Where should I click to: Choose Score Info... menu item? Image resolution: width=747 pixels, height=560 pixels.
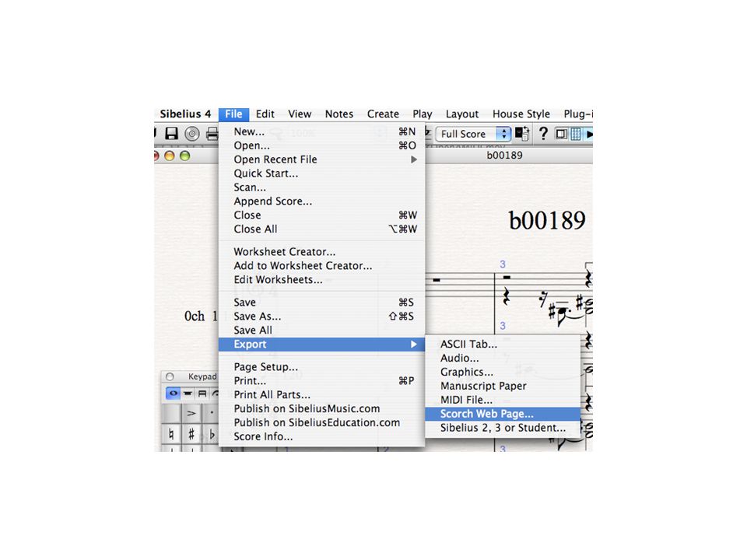click(x=321, y=436)
